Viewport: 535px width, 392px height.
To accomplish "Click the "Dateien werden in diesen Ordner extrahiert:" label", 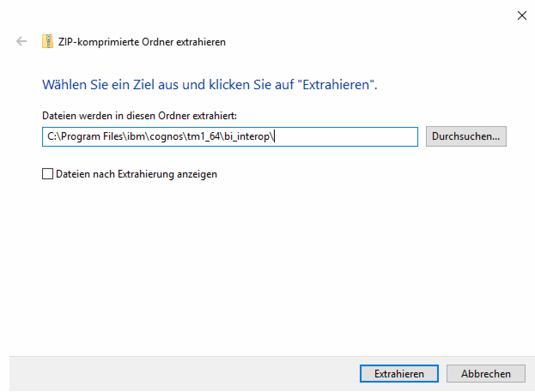I will tap(140, 116).
